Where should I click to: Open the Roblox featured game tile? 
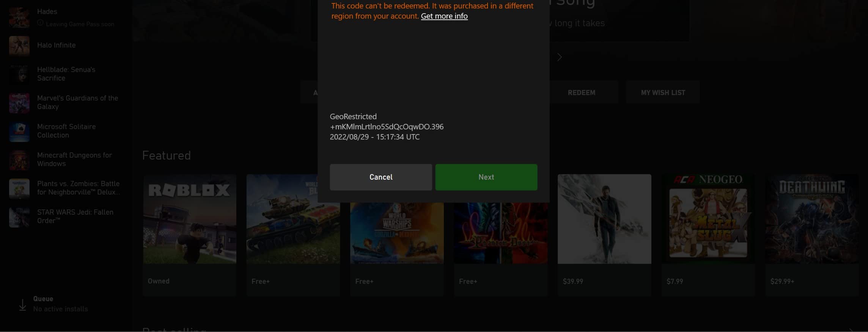tap(190, 235)
